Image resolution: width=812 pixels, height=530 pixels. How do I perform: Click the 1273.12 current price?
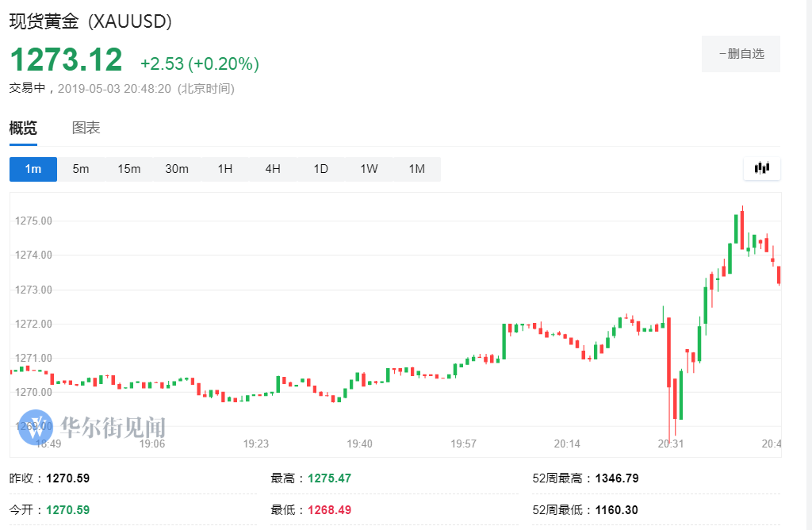coord(67,60)
